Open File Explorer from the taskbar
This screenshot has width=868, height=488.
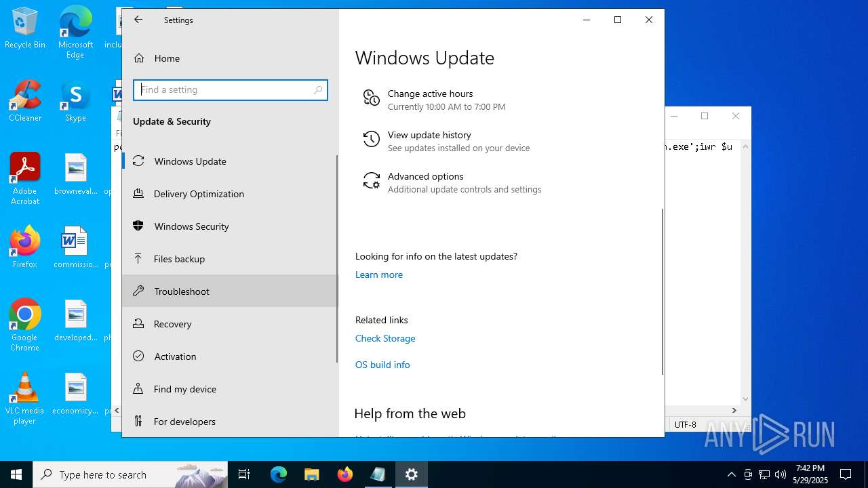click(x=311, y=474)
